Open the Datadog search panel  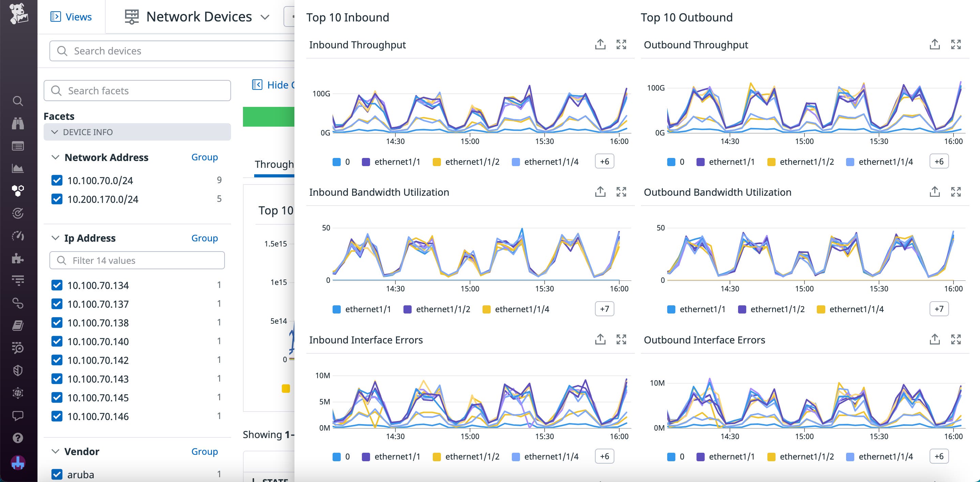(18, 101)
